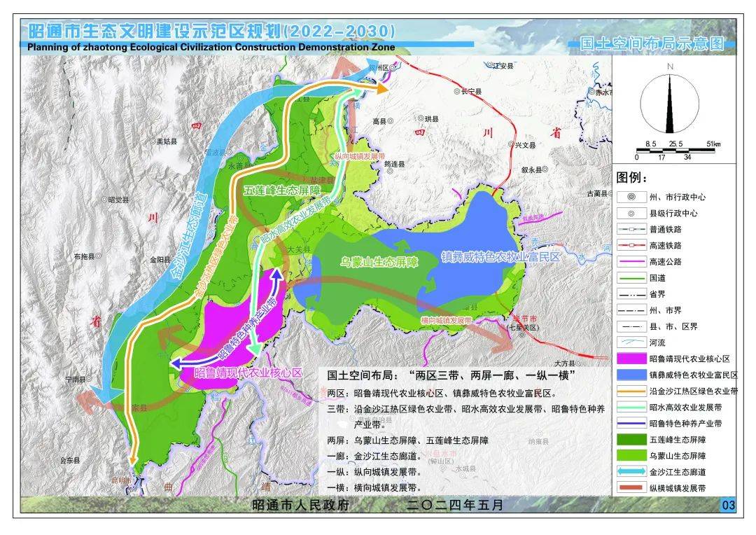This screenshot has height=535, width=756.
Task: Click the 美姑县 county marker on the map
Action: tap(153, 141)
